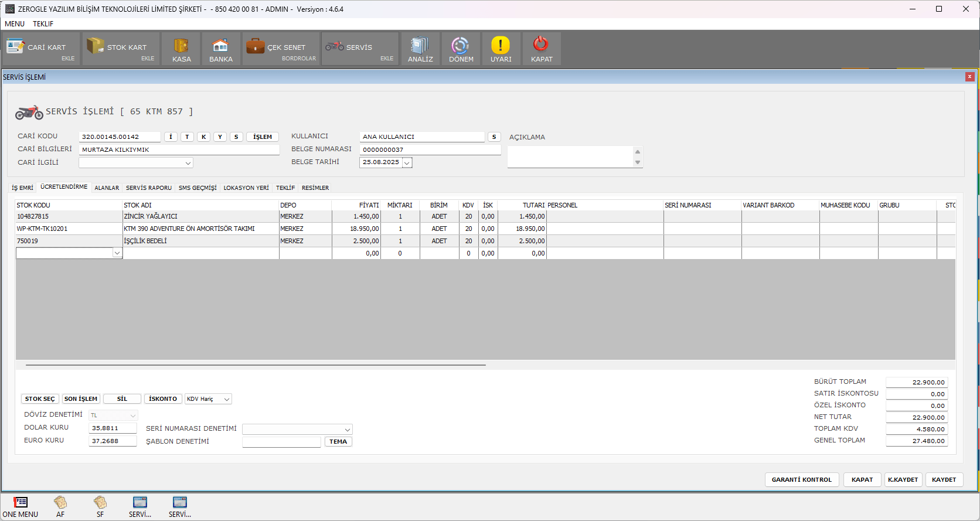Switch to second SERVİ... window in bottom bar

click(x=180, y=508)
